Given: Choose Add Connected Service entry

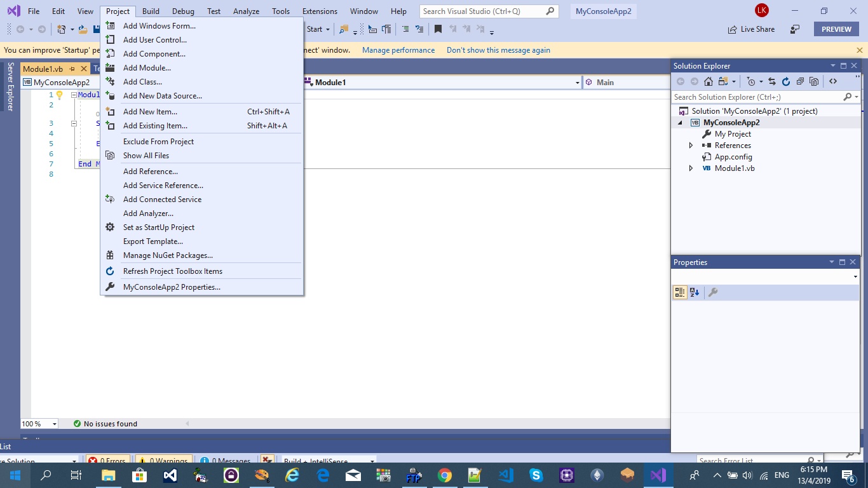Looking at the screenshot, I should (x=202, y=200).
